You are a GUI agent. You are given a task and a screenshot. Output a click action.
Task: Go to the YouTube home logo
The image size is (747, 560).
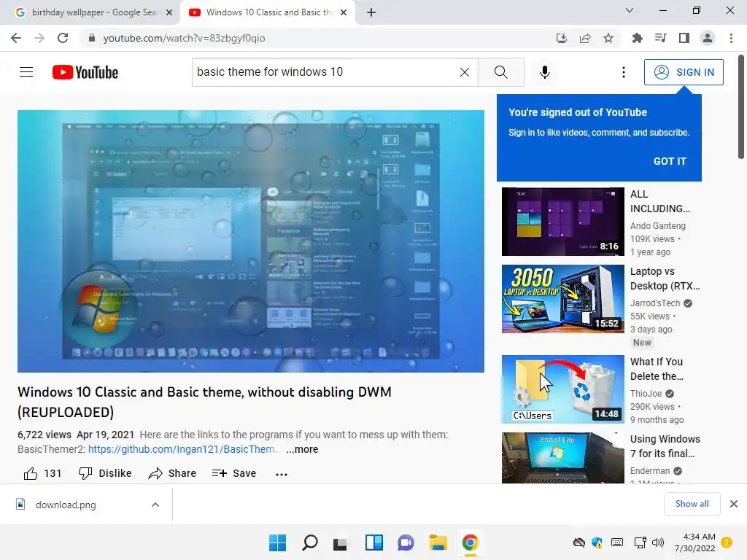pyautogui.click(x=85, y=72)
